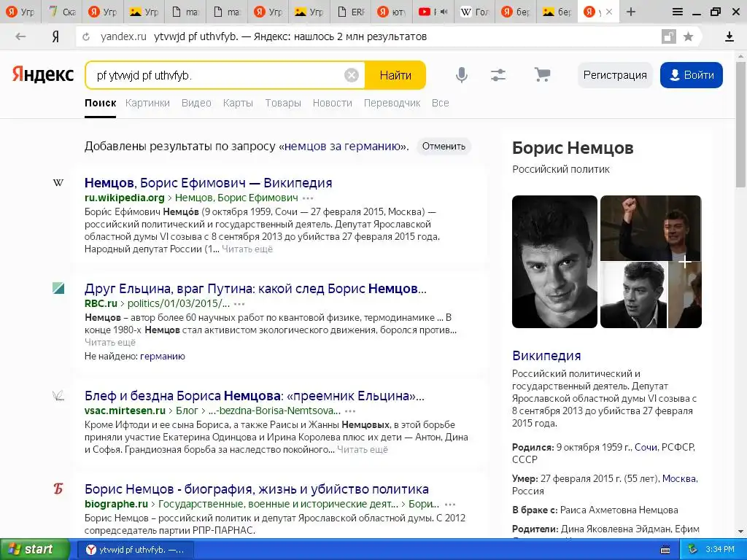Viewport: 747px width, 560px height.
Task: Click the RBC favicon beside second result
Action: pos(58,288)
